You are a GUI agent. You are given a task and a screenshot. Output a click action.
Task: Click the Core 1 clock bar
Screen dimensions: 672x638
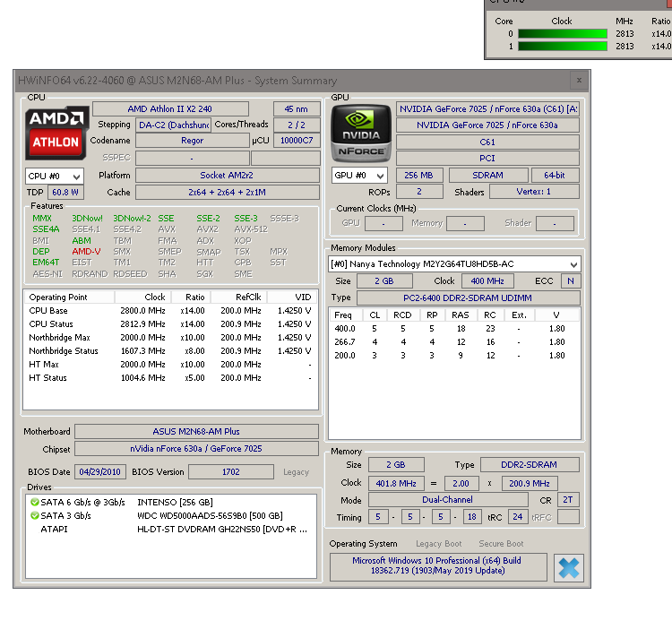(563, 47)
